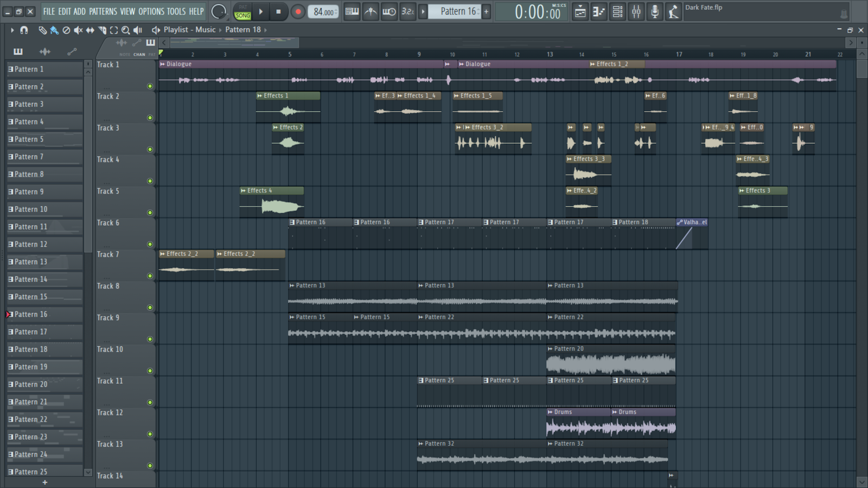
Task: Open the Piano roll view icon
Action: pos(599,11)
